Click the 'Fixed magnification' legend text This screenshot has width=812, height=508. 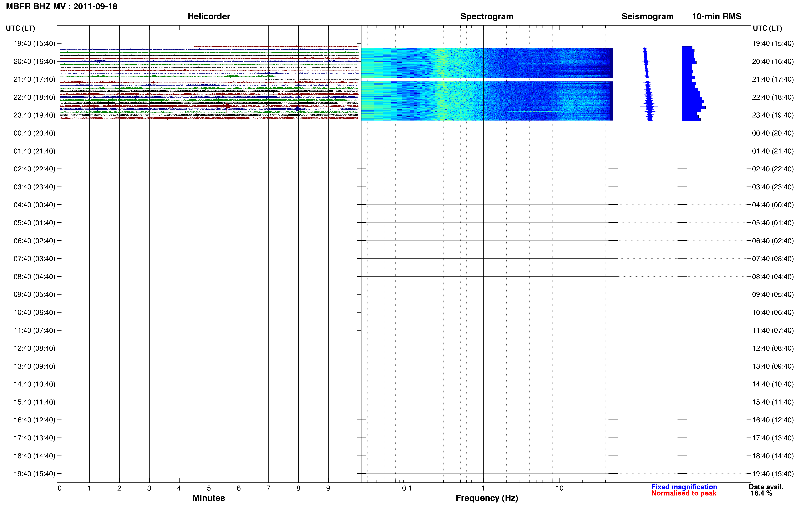click(x=684, y=487)
